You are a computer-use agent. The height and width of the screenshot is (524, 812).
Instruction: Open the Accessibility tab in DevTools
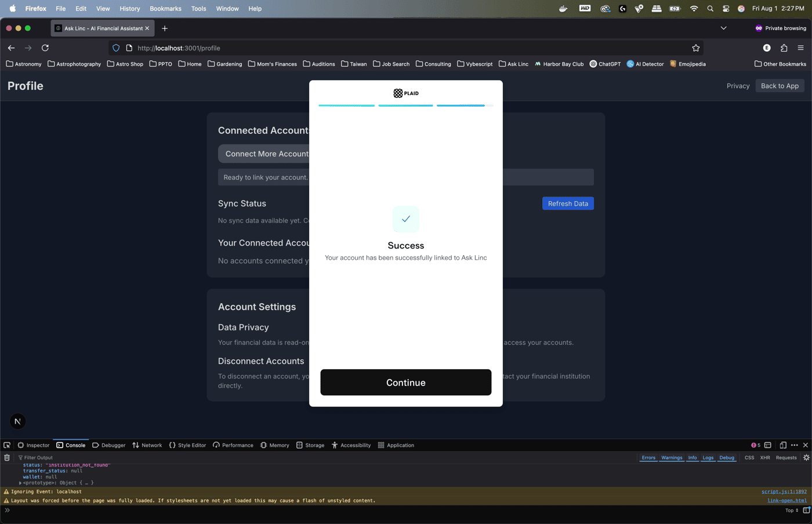pos(351,445)
